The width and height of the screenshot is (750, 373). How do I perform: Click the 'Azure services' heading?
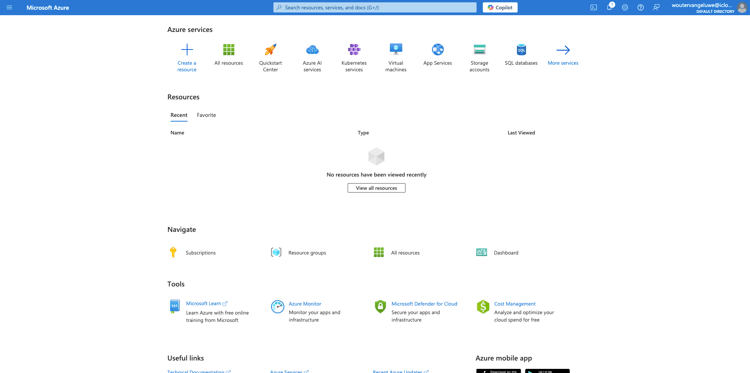point(190,30)
